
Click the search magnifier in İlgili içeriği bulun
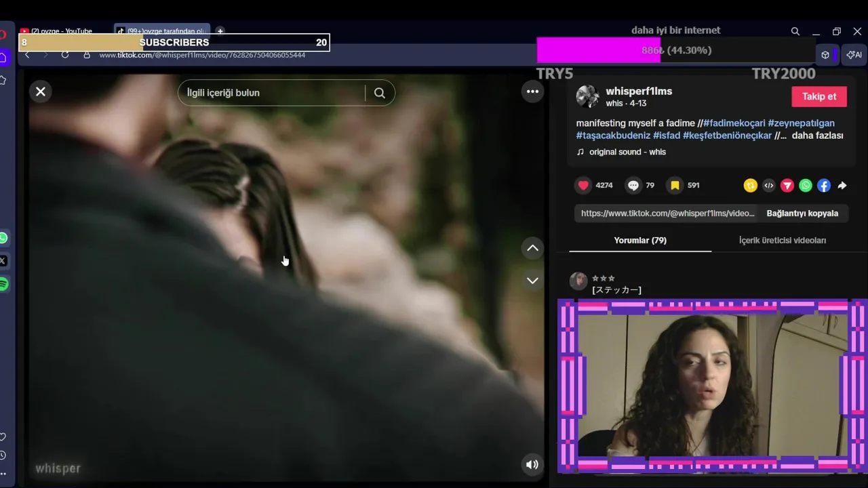click(x=380, y=93)
